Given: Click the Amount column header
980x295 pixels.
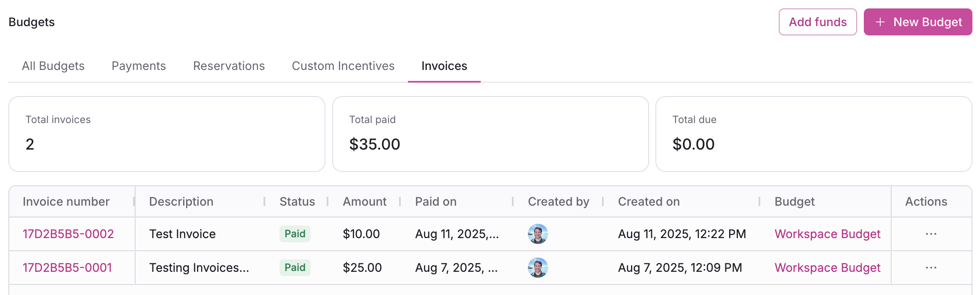Looking at the screenshot, I should tap(365, 201).
